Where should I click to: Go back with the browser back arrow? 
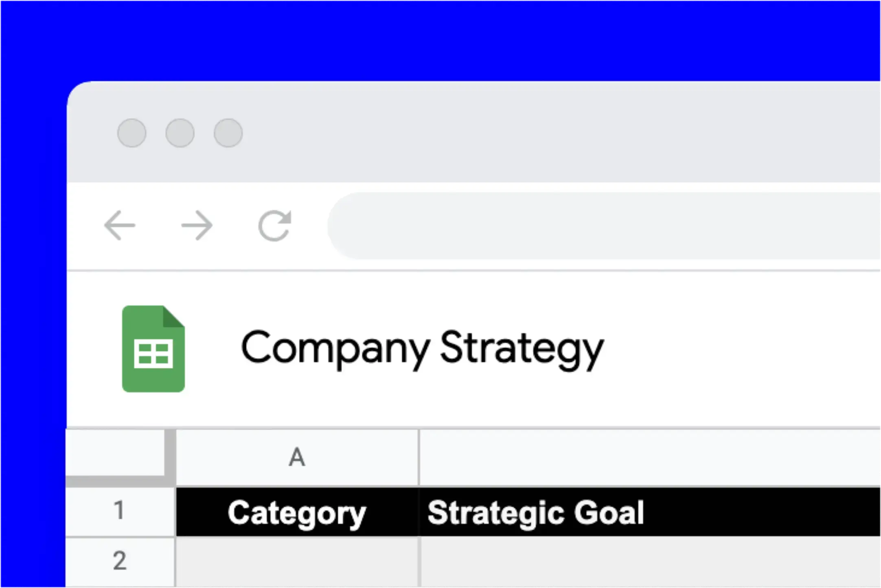tap(120, 225)
